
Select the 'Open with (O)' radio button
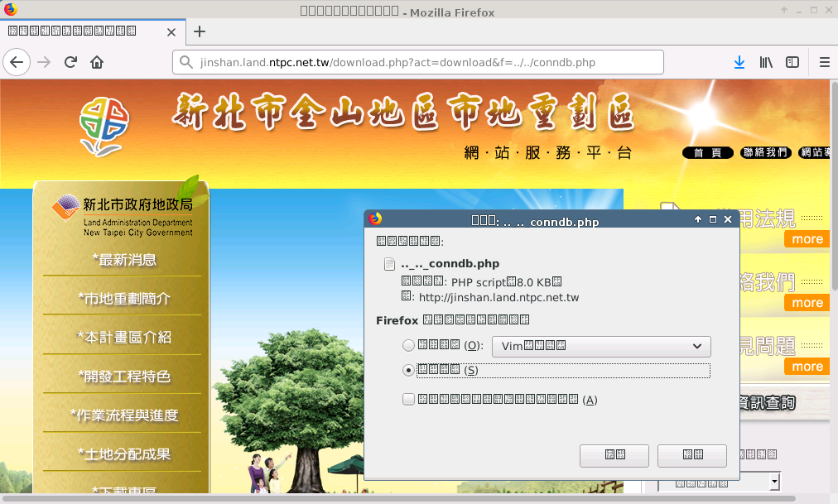[x=408, y=345]
